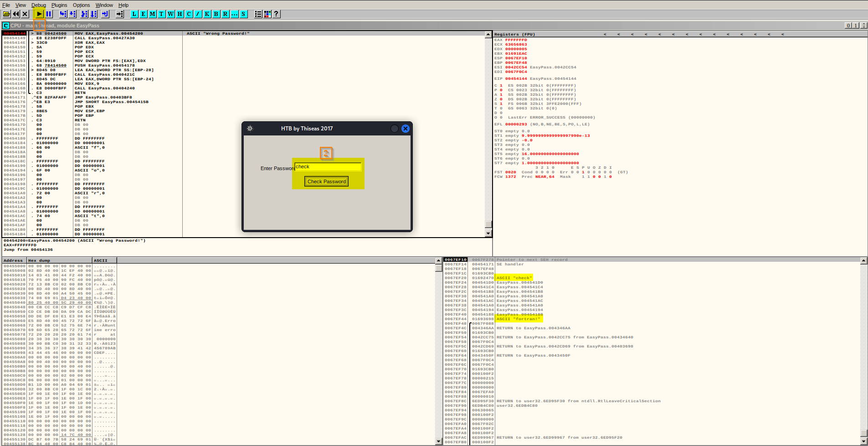868x446 pixels.
Task: Restart the program with the rewind icon
Action: 16,14
